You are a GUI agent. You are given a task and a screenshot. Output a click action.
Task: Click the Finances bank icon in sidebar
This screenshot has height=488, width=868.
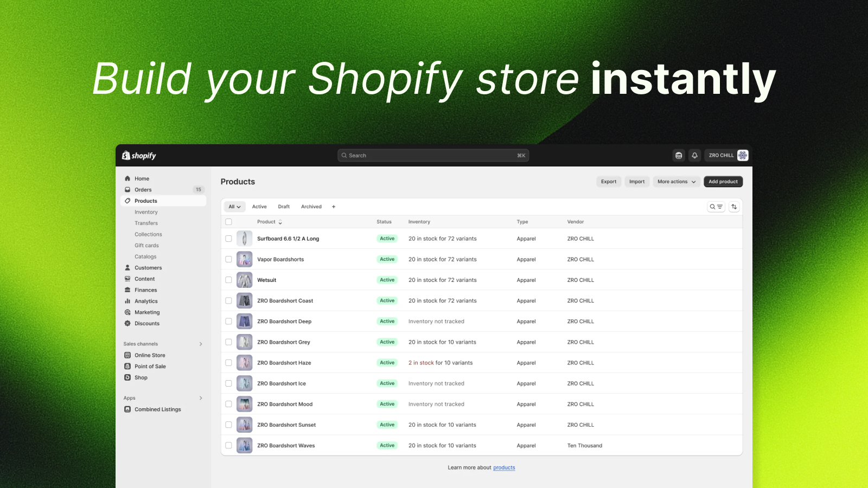pyautogui.click(x=127, y=290)
